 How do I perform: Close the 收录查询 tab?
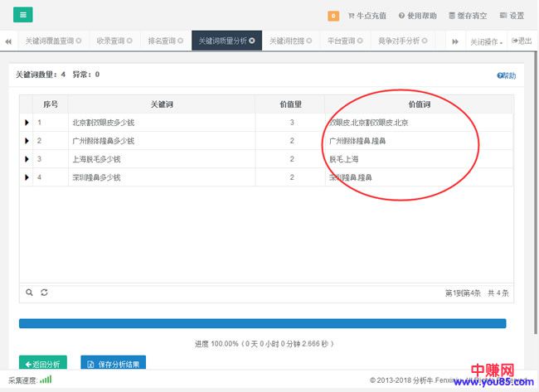pos(129,41)
